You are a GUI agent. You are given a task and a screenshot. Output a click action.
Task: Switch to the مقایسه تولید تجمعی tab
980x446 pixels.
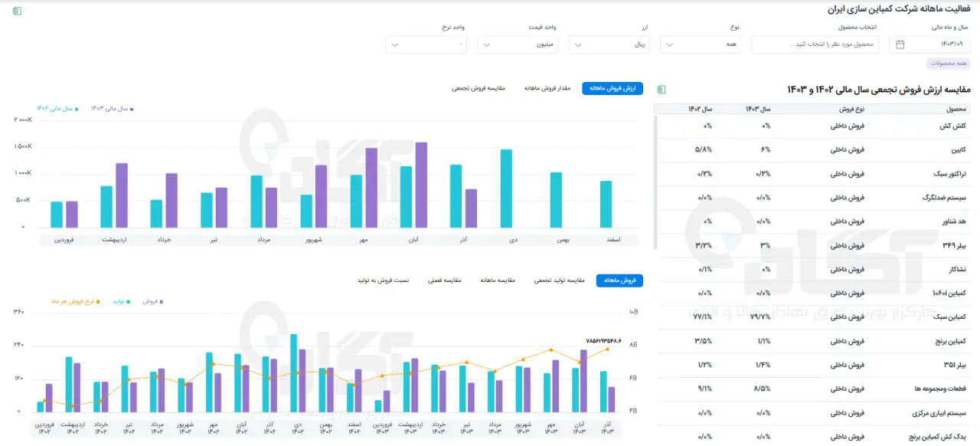559,280
